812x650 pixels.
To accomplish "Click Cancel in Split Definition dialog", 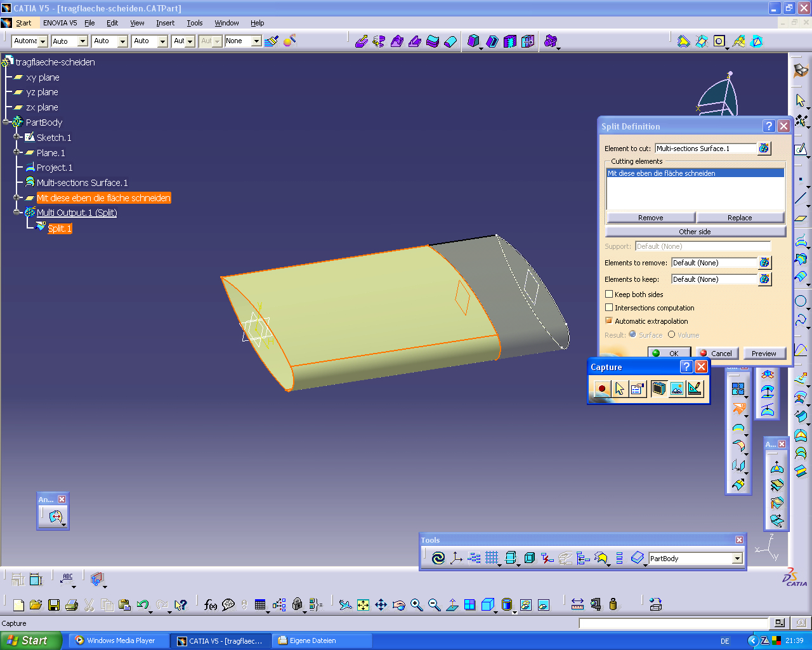I will (x=716, y=354).
